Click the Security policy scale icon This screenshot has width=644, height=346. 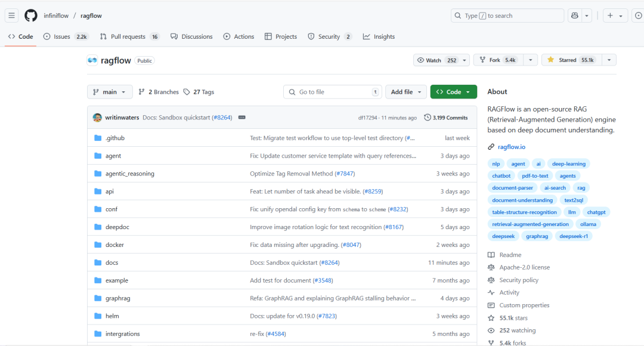click(x=491, y=280)
